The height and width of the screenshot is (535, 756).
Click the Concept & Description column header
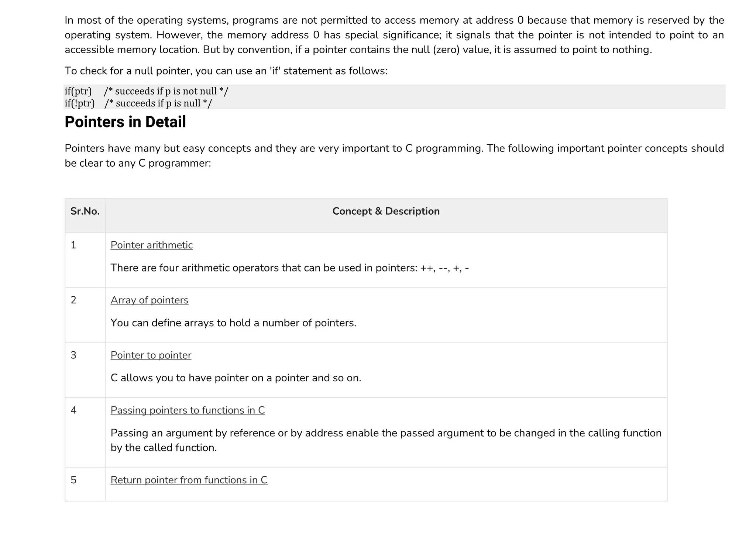pos(386,211)
